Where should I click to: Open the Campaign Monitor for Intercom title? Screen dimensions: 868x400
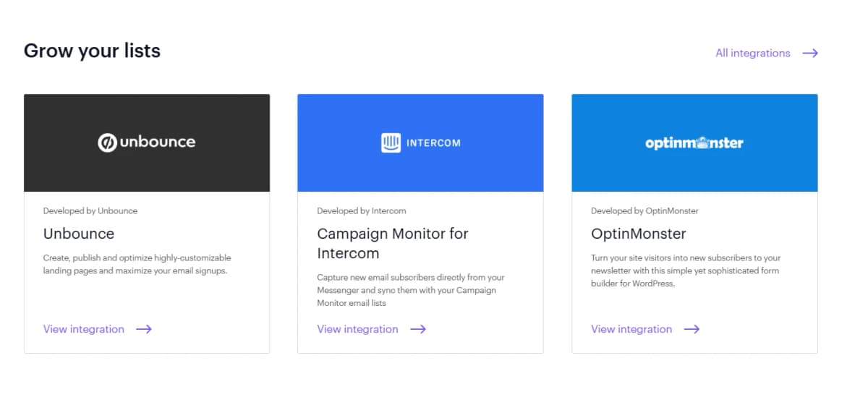point(393,244)
